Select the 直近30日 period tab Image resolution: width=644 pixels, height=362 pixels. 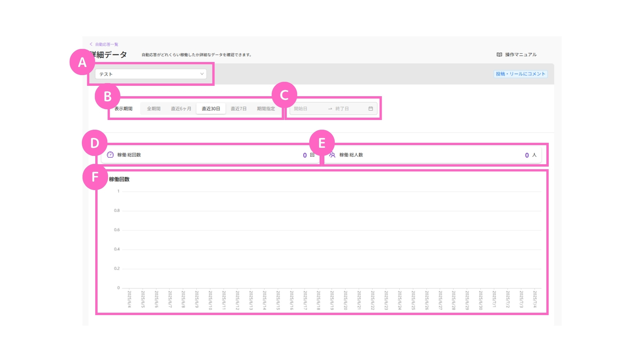(x=211, y=109)
